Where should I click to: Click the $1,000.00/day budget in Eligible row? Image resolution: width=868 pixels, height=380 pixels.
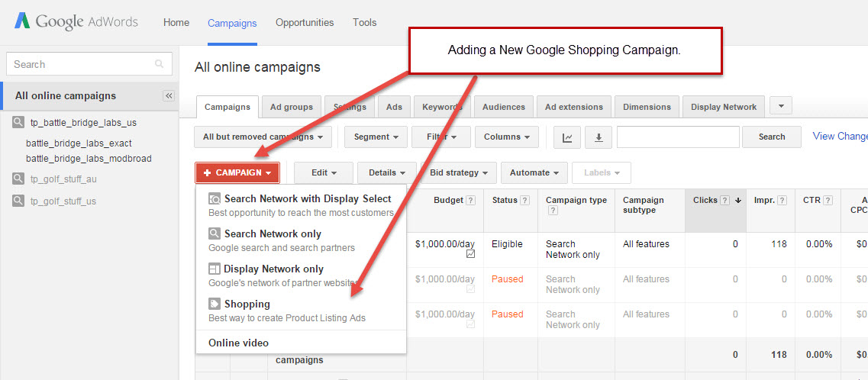click(444, 244)
